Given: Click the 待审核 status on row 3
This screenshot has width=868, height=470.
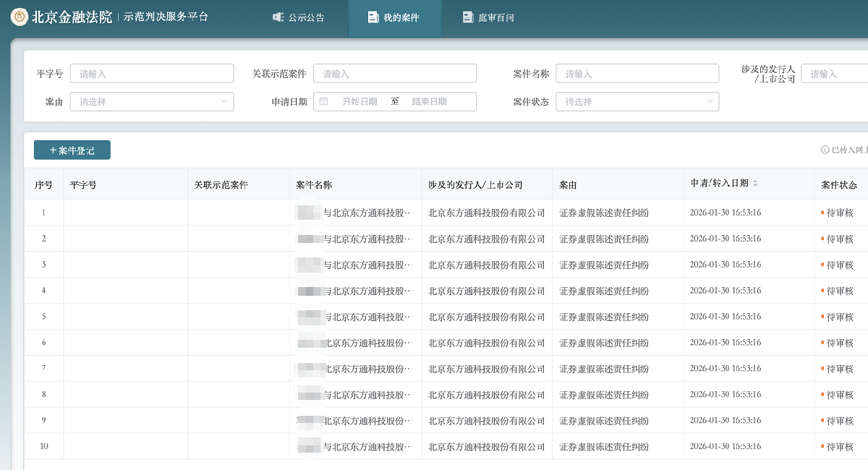Looking at the screenshot, I should click(838, 264).
